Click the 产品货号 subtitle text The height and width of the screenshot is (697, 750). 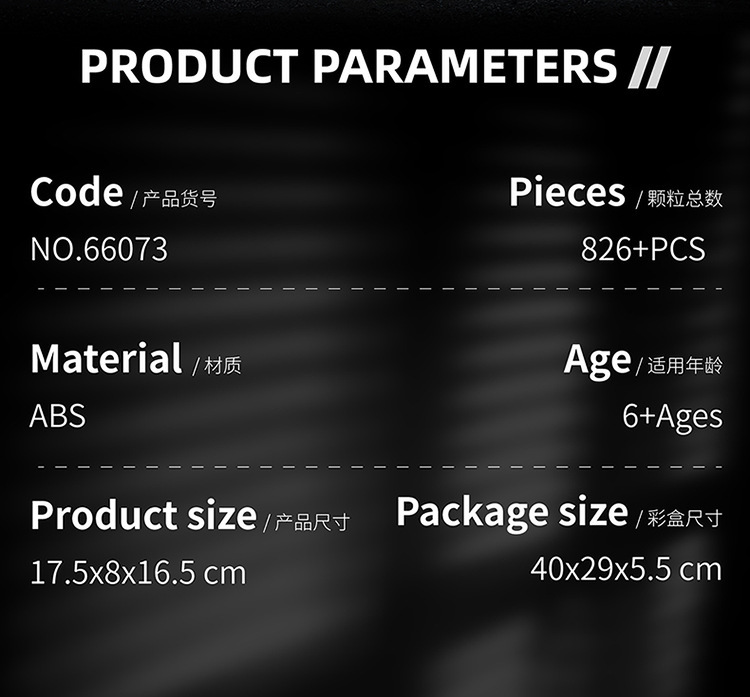tap(179, 199)
